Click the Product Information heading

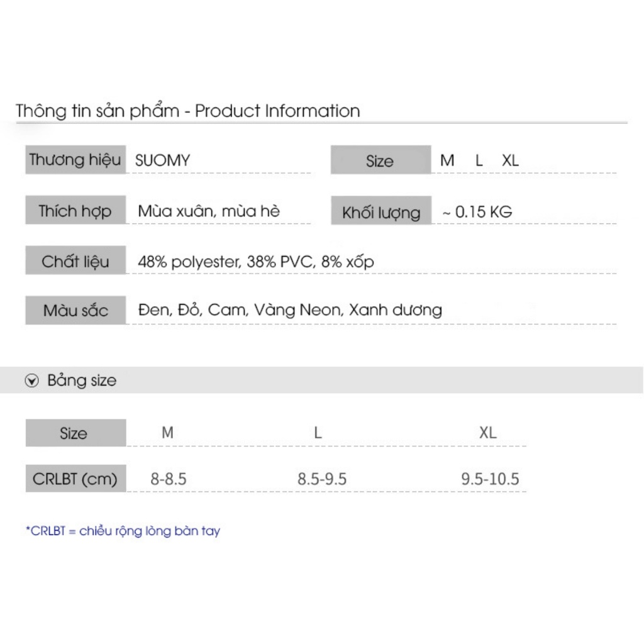tap(188, 111)
